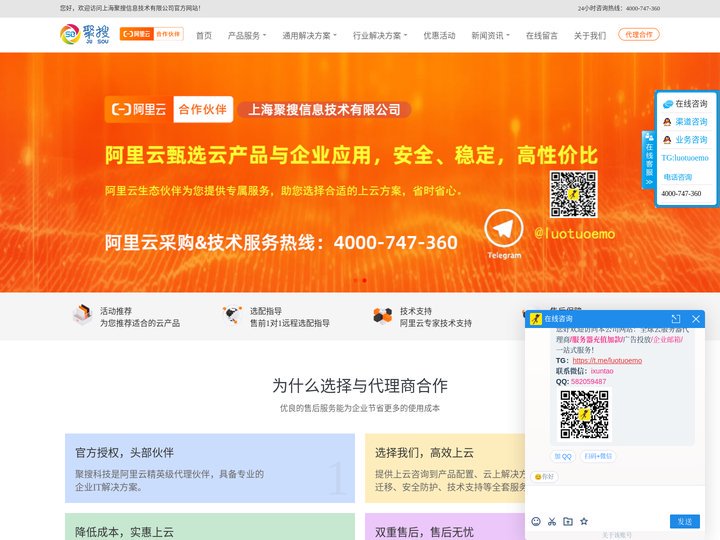
Task: Click the scissors screenshot icon in chat
Action: [x=552, y=521]
